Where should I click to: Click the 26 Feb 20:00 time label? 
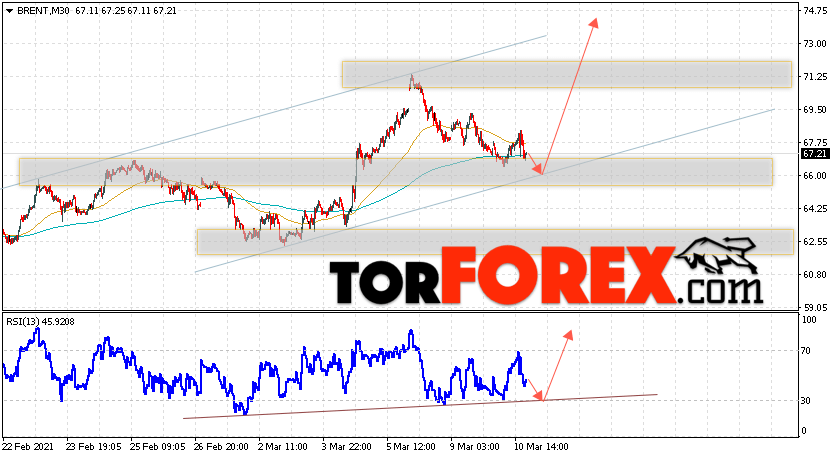219,447
